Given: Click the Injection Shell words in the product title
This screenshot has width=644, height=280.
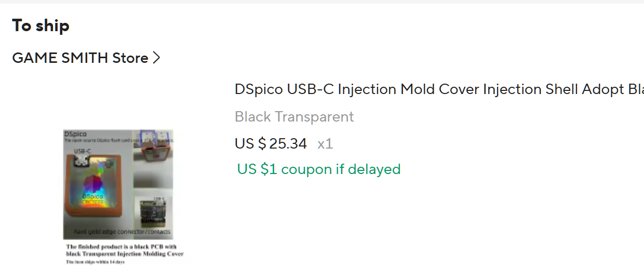Looking at the screenshot, I should 530,89.
